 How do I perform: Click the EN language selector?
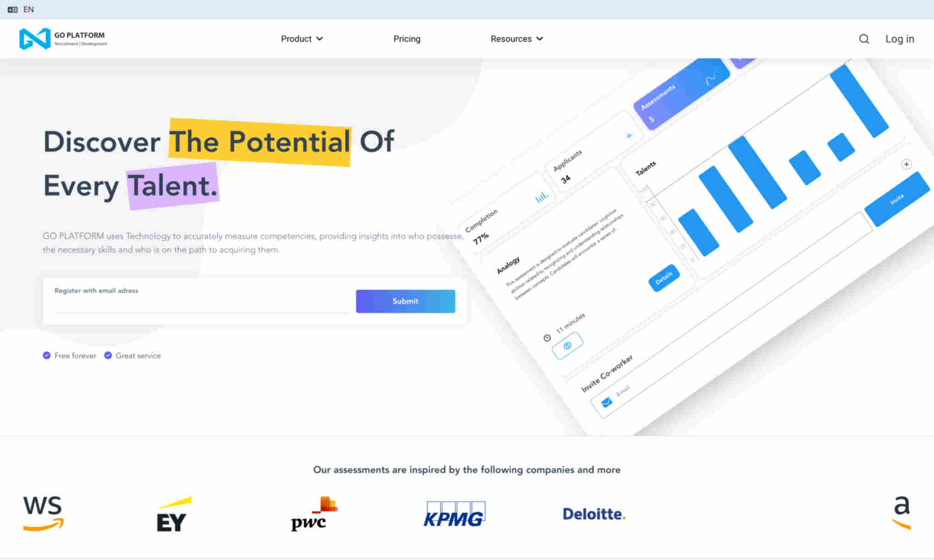click(x=29, y=9)
